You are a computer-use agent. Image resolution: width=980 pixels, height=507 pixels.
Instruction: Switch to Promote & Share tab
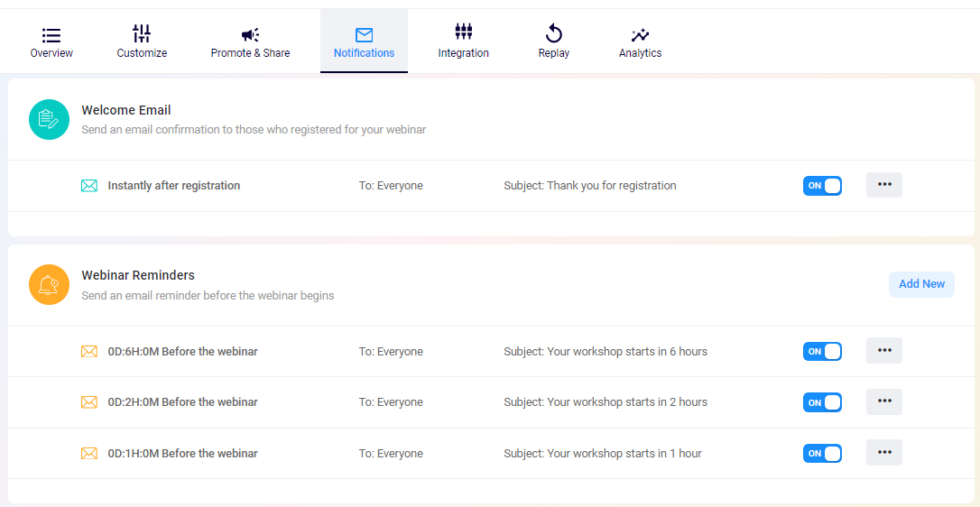tap(250, 42)
